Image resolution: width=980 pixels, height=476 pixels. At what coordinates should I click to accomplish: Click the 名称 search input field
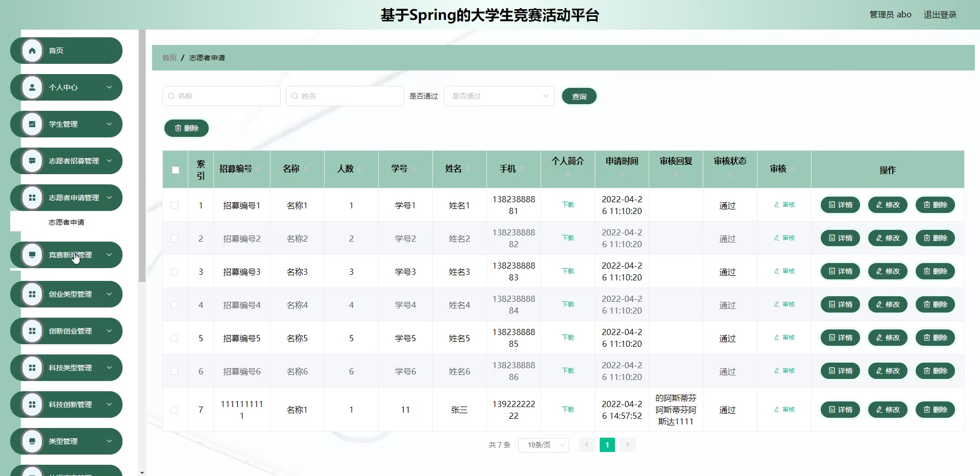coord(222,96)
